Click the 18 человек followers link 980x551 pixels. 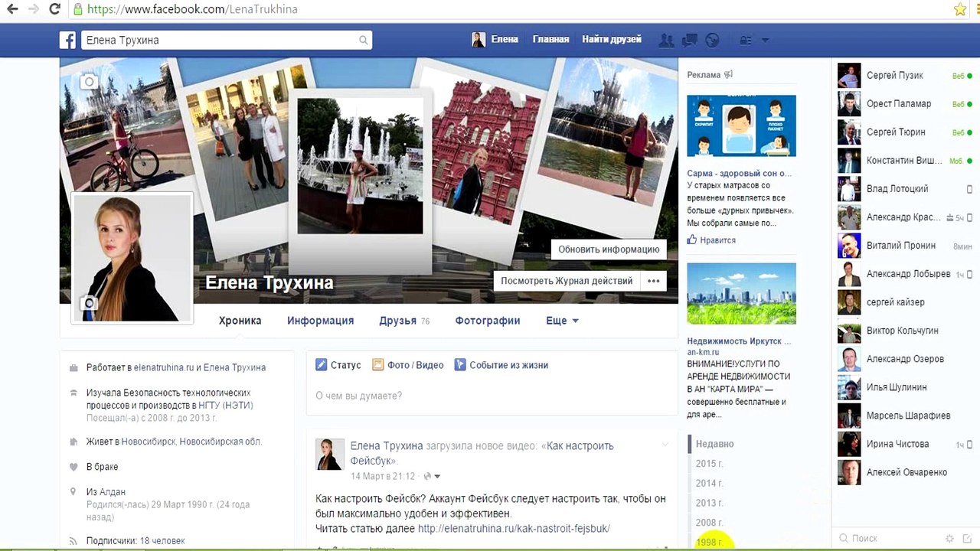pyautogui.click(x=162, y=541)
